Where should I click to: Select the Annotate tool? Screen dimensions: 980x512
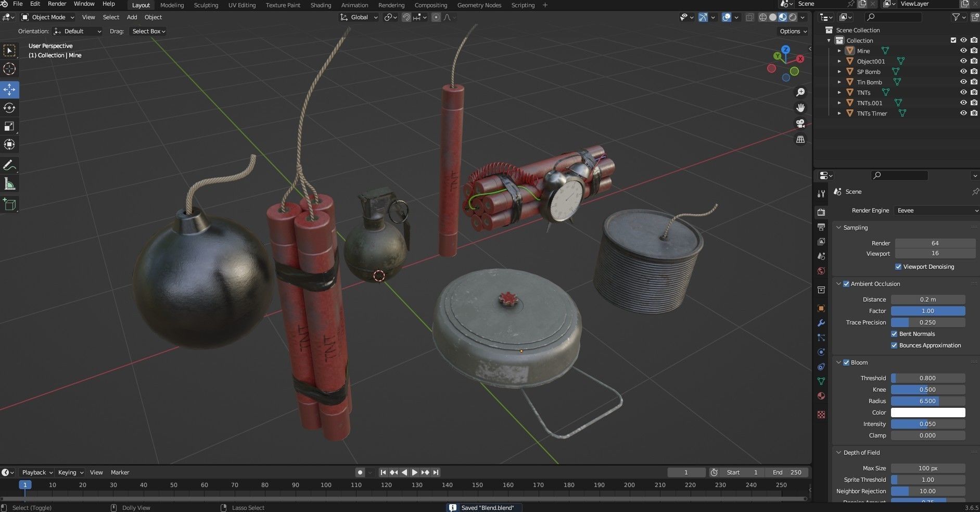pyautogui.click(x=9, y=165)
